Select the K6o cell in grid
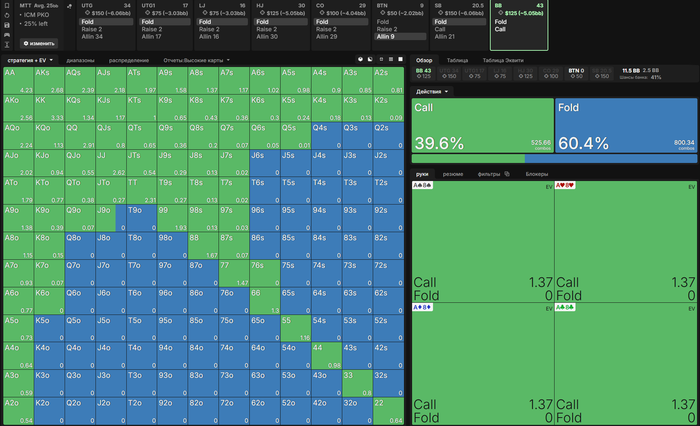This screenshot has height=426, width=700. 49,301
